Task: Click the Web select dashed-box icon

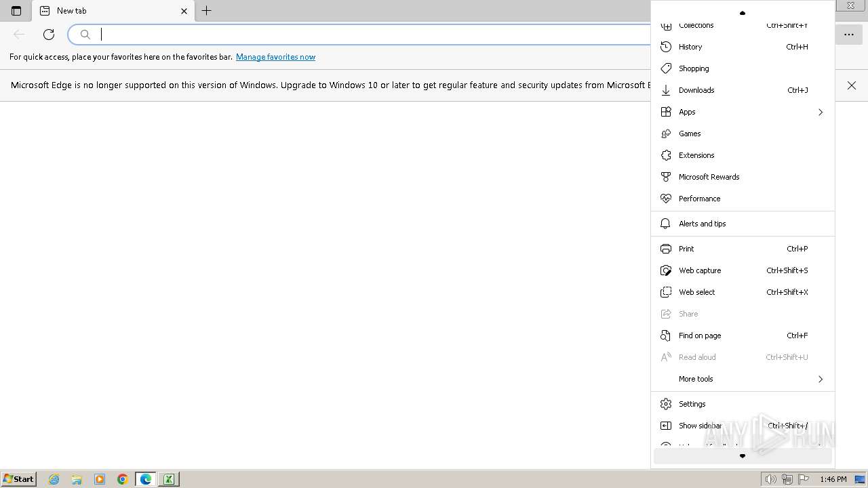Action: (666, 292)
